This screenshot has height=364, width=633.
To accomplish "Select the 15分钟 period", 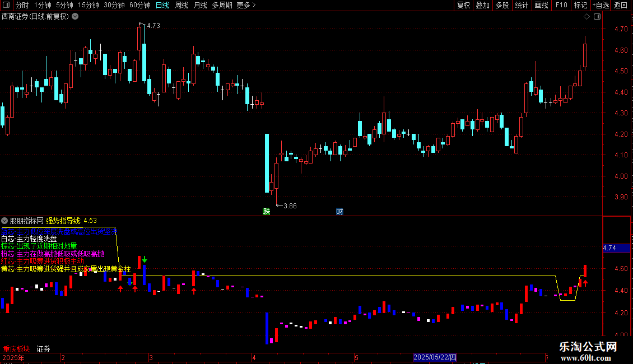I will tap(89, 5).
